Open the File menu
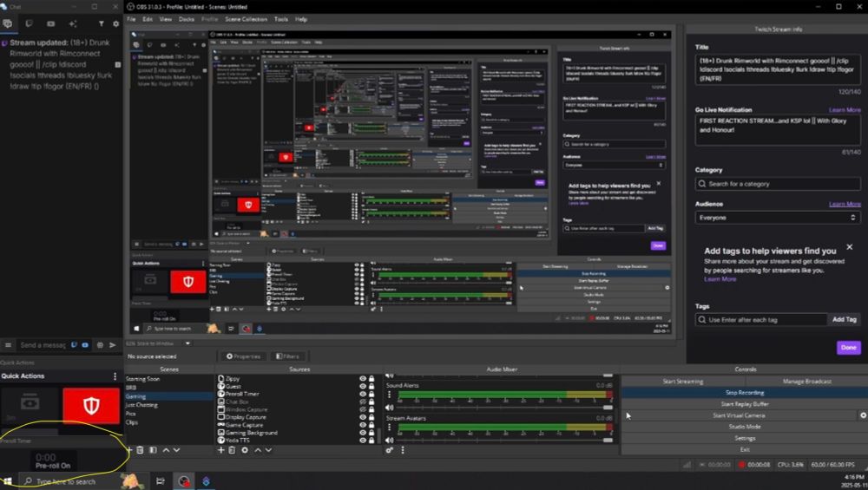 coord(131,19)
